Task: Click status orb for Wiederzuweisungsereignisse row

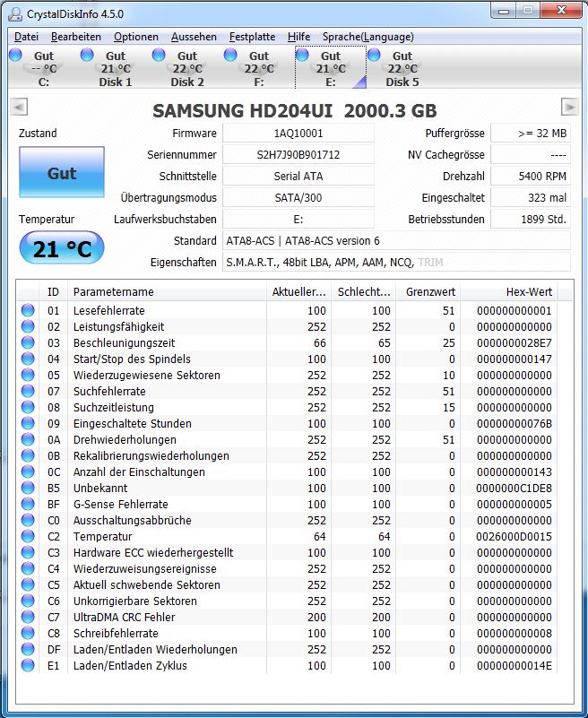Action: (x=28, y=567)
